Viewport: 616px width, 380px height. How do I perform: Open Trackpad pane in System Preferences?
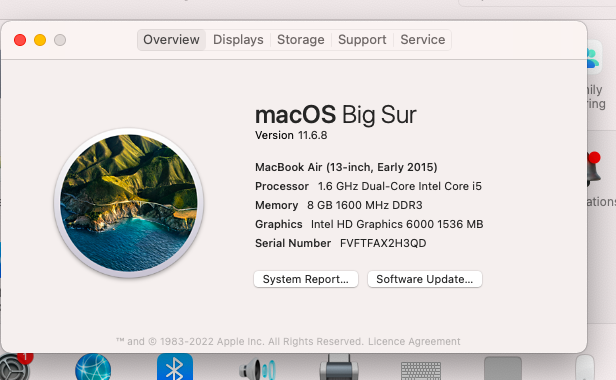point(503,369)
